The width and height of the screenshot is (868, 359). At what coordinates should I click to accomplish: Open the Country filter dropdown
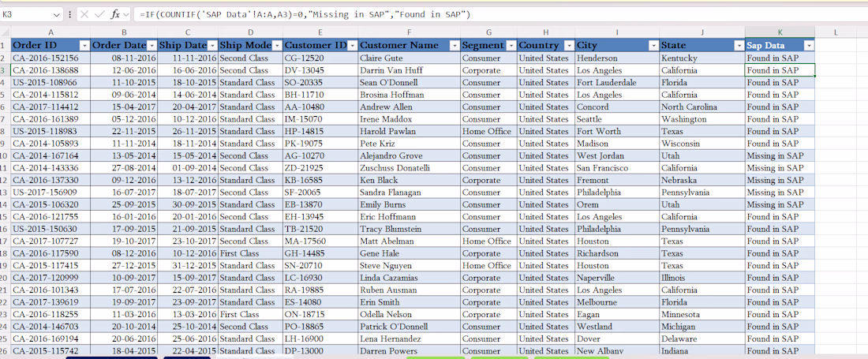point(568,45)
